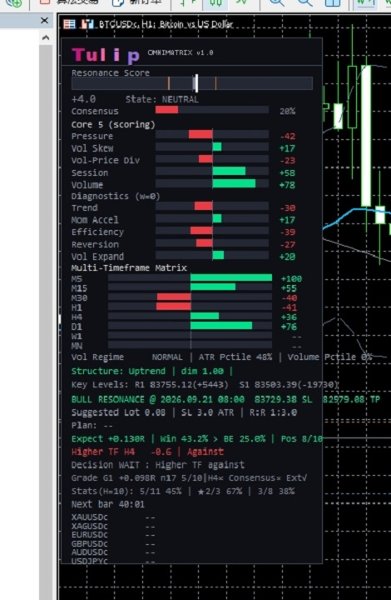Image resolution: width=391 pixels, height=600 pixels.
Task: Click the Decision WAIT line
Action: [158, 465]
